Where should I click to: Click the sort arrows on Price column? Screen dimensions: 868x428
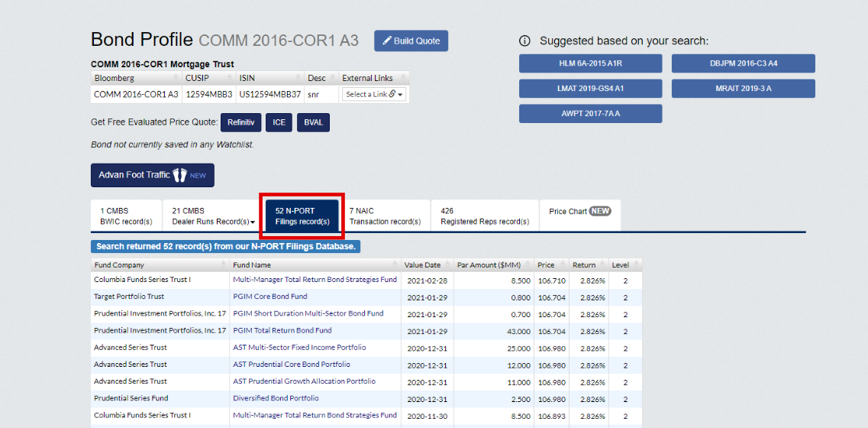[563, 265]
